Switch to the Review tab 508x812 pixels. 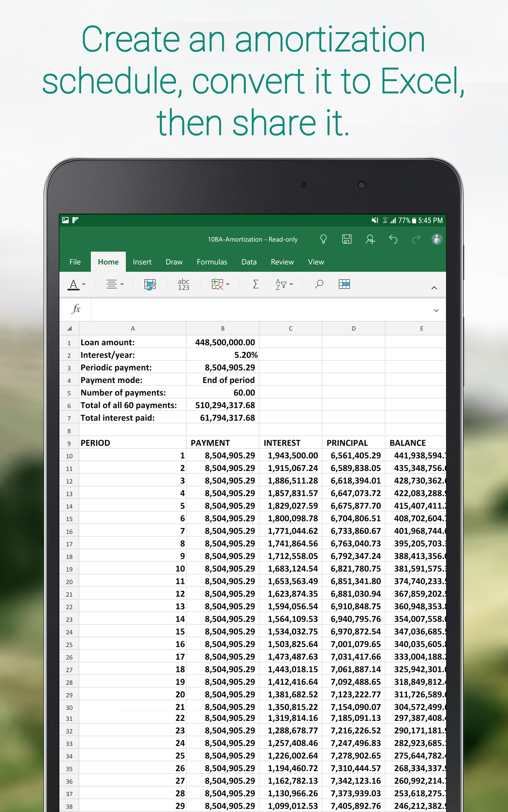coord(282,262)
